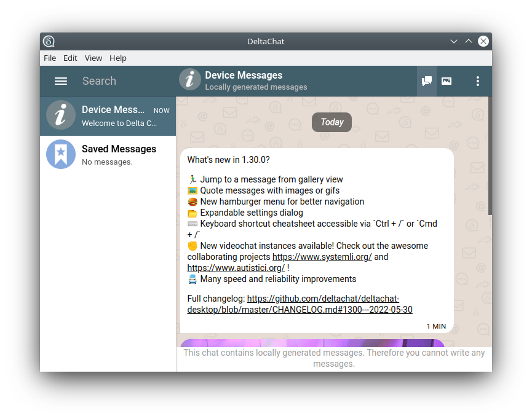Click the Device Messages header title
The height and width of the screenshot is (419, 532).
(244, 76)
